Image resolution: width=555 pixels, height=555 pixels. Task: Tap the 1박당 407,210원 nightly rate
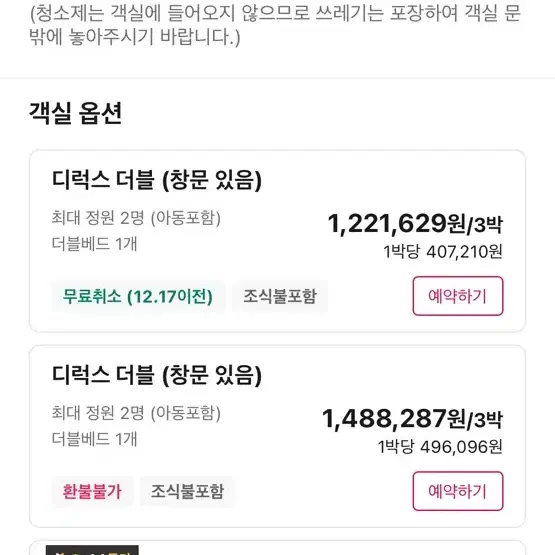(443, 252)
